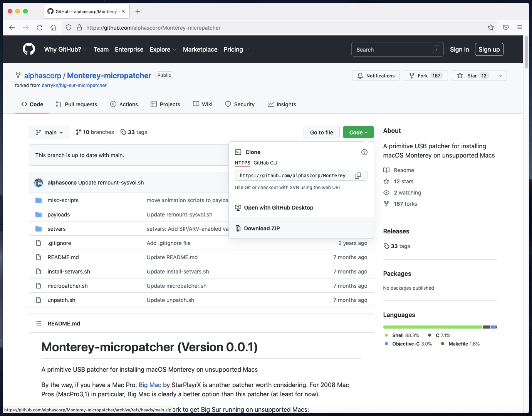Open the barrykn/big-sur-micropatcher link
Viewport: 532px width, 416px height.
(74, 86)
